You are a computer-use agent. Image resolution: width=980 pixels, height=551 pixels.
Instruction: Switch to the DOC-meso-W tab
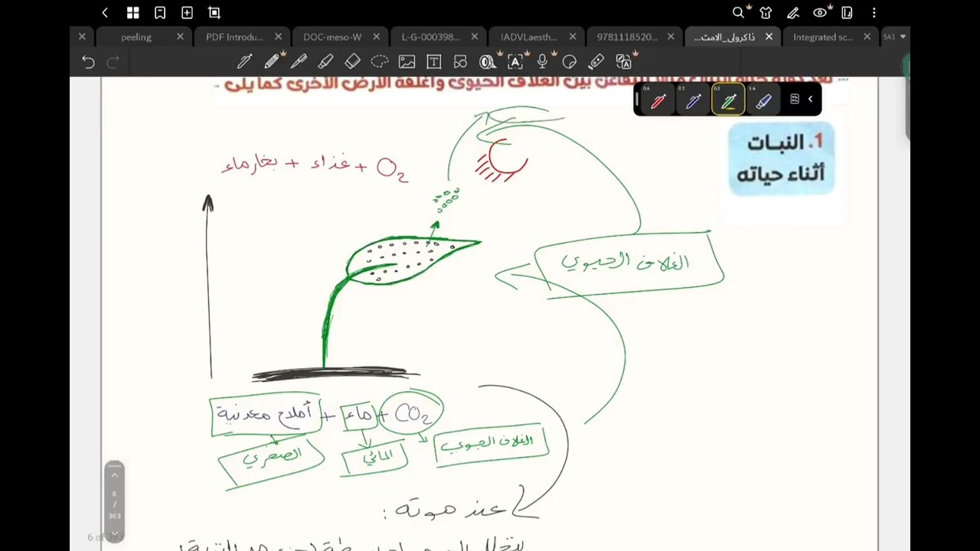[x=332, y=37]
